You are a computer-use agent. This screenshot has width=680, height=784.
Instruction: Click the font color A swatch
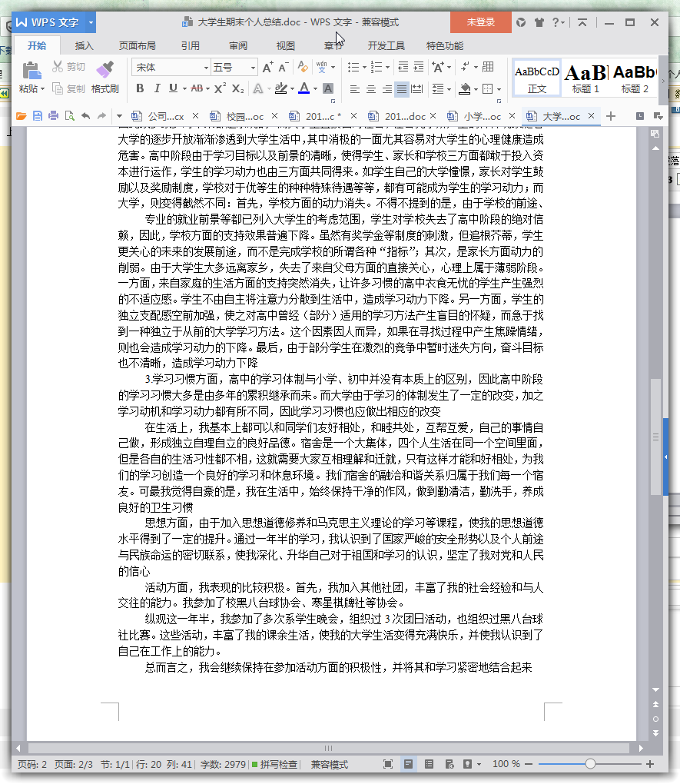[304, 88]
